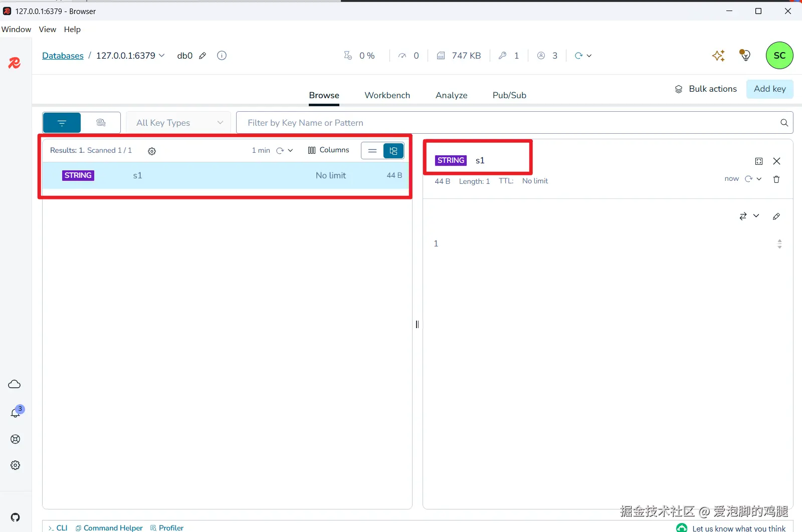Open key details auto-refresh options

click(759, 179)
